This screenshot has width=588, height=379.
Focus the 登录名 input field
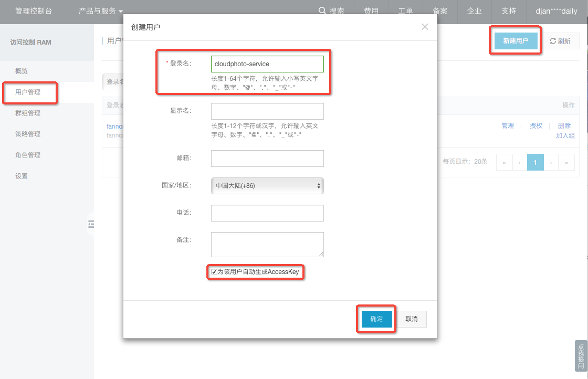click(x=267, y=64)
